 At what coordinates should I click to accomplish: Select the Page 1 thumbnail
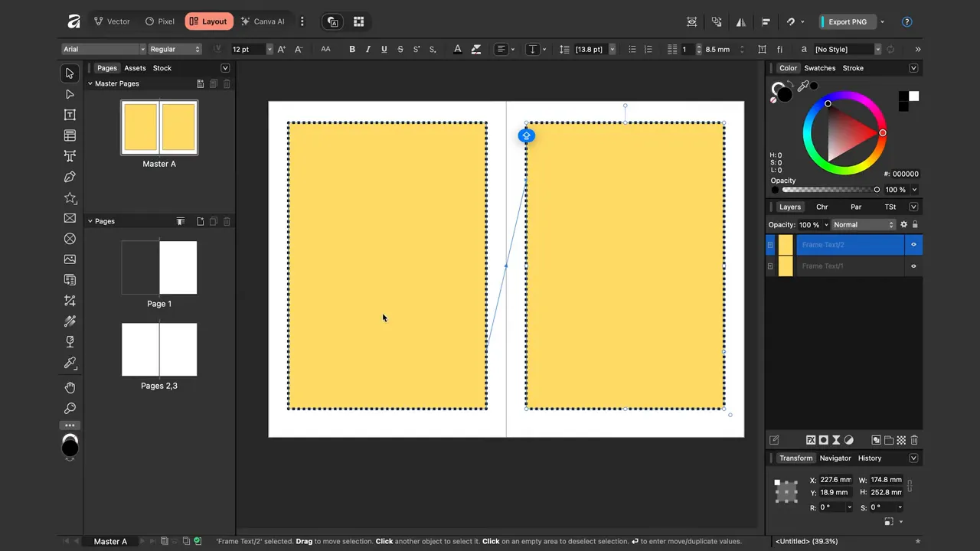[x=158, y=267]
